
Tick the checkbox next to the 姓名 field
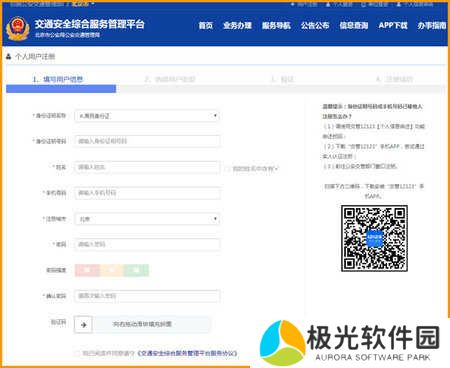pos(227,169)
